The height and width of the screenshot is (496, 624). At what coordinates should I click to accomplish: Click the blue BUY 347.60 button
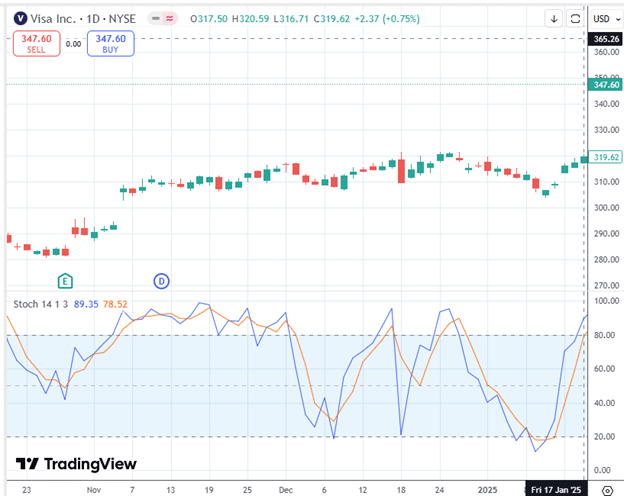coord(111,43)
